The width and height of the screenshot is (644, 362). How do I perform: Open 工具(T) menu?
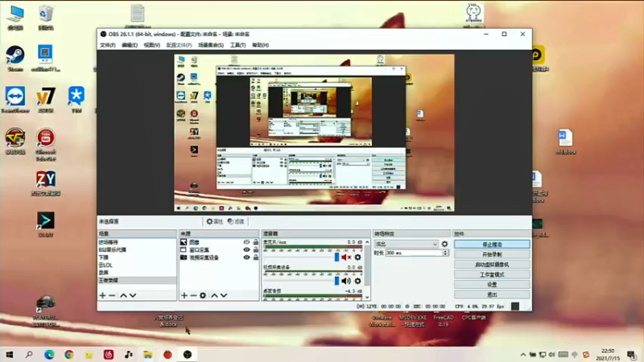[237, 45]
